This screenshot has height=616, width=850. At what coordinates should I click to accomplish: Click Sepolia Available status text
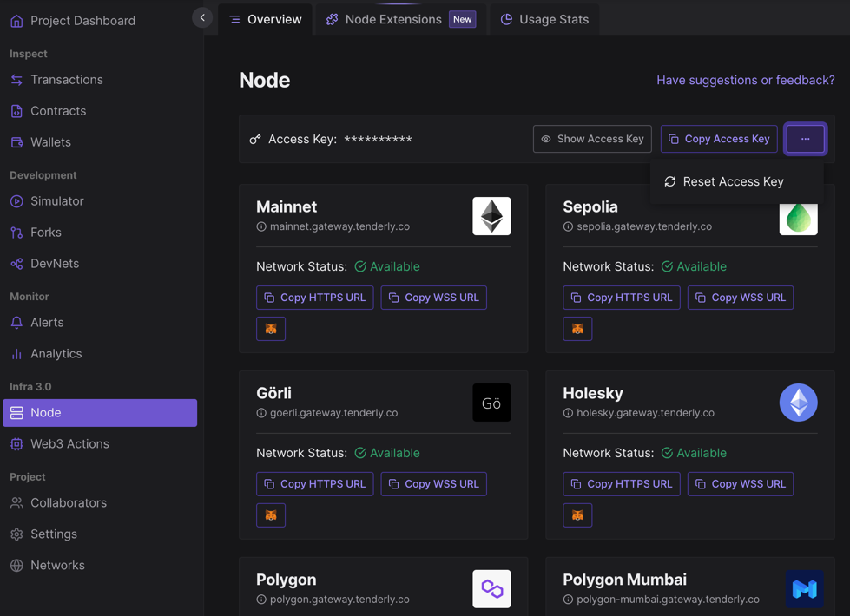click(x=702, y=266)
